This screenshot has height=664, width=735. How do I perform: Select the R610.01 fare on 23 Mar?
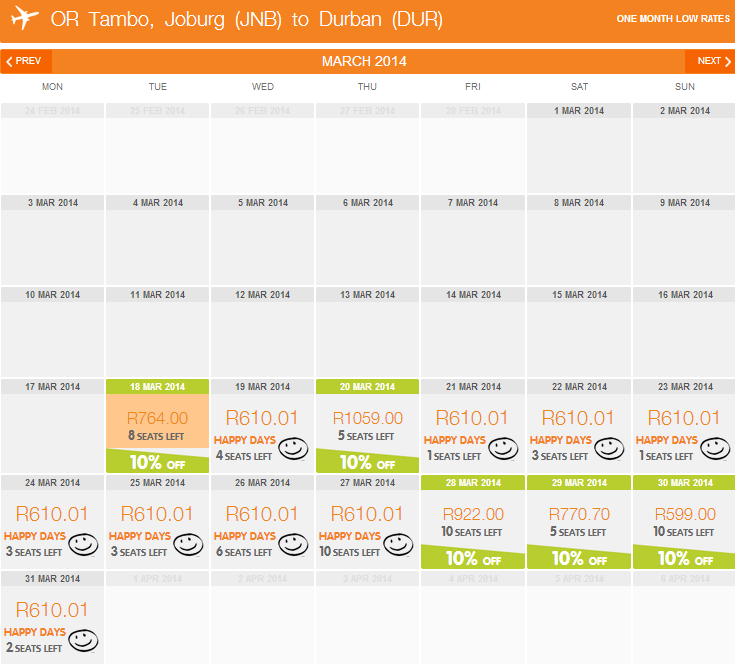[683, 418]
